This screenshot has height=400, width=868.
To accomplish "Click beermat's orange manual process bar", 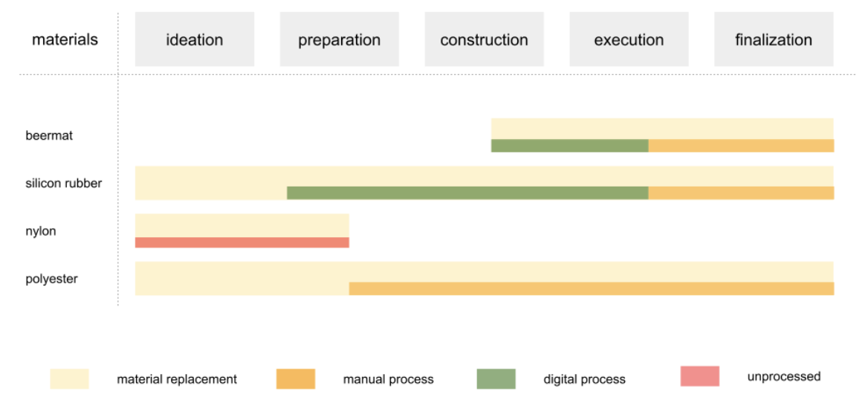I will click(x=741, y=146).
